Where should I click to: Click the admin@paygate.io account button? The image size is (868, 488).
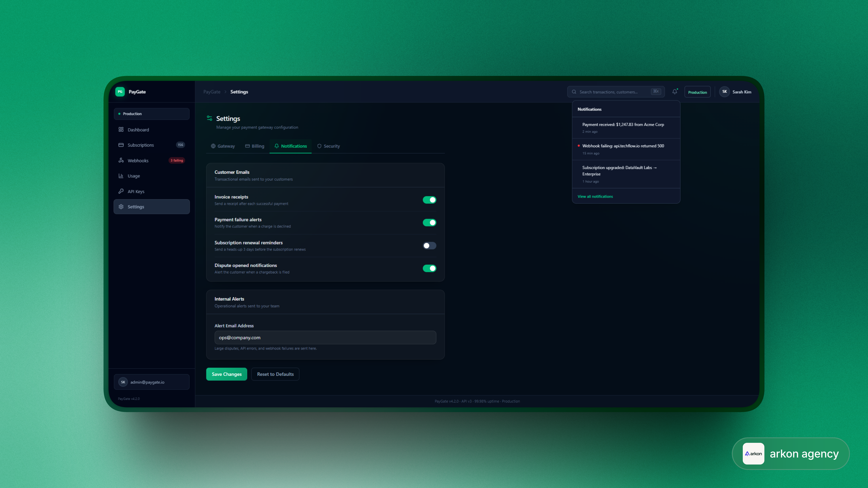tap(152, 382)
